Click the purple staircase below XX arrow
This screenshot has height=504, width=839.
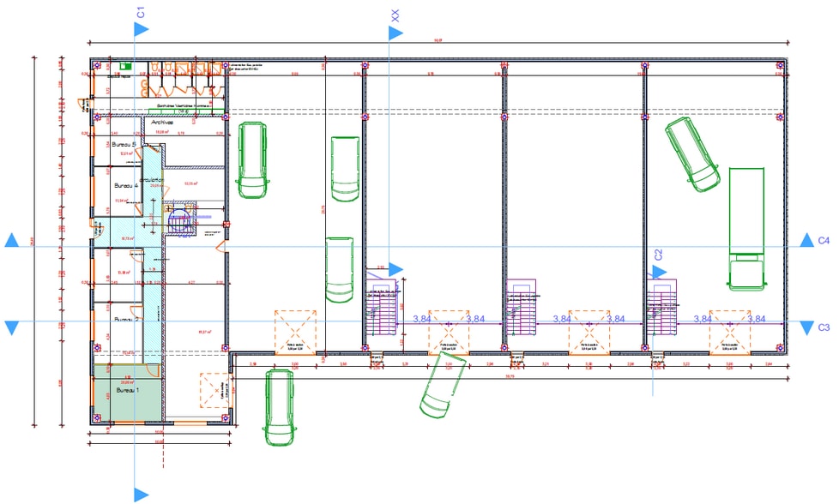point(383,305)
